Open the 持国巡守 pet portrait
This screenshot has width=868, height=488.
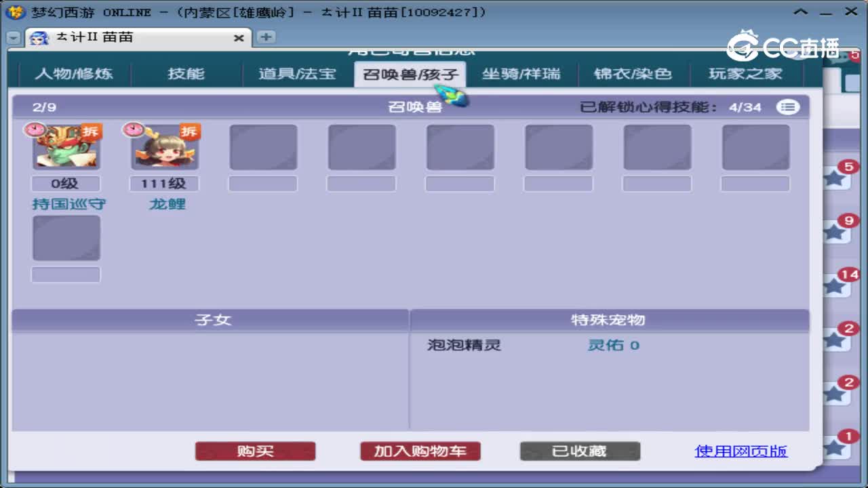coord(66,146)
